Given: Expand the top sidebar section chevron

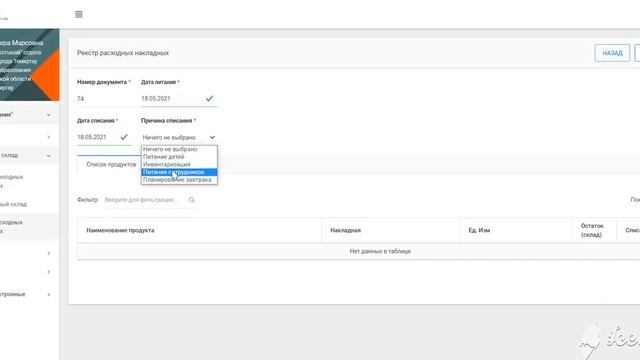Looking at the screenshot, I should coord(49,115).
